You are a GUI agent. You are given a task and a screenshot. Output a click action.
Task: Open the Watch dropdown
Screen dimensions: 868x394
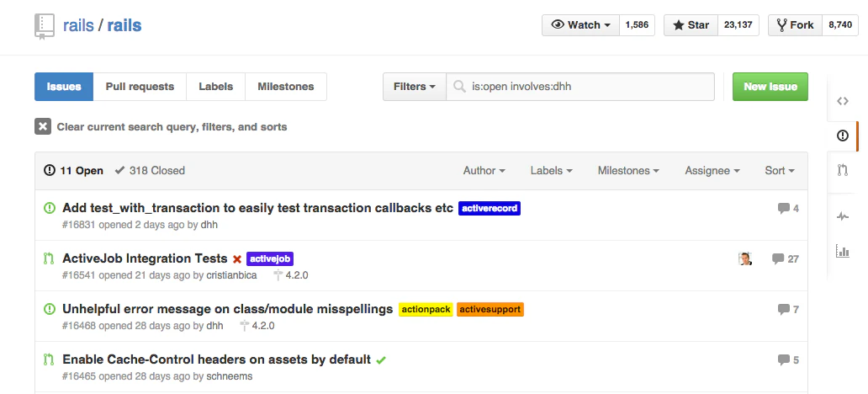point(580,25)
